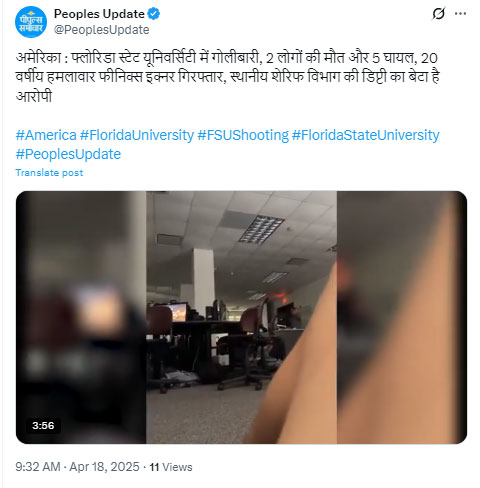Click the blue verified badge icon
This screenshot has height=488, width=480.
(154, 14)
